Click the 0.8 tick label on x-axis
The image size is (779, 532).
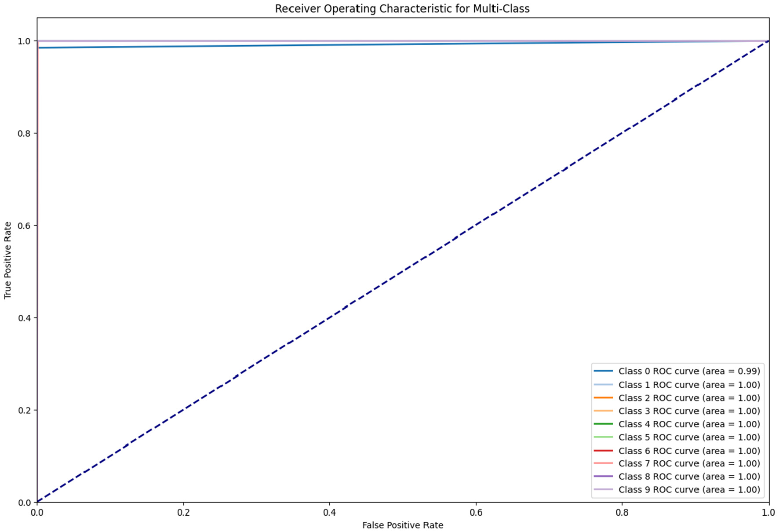point(622,513)
